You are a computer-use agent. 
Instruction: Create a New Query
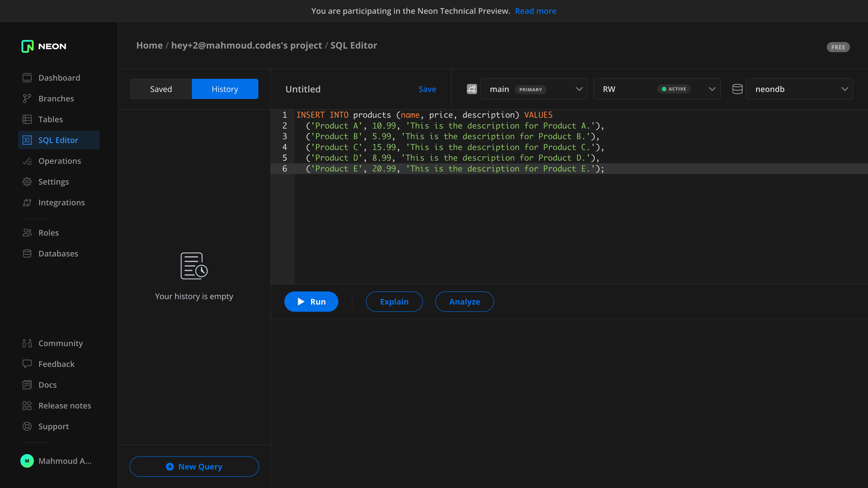[194, 467]
